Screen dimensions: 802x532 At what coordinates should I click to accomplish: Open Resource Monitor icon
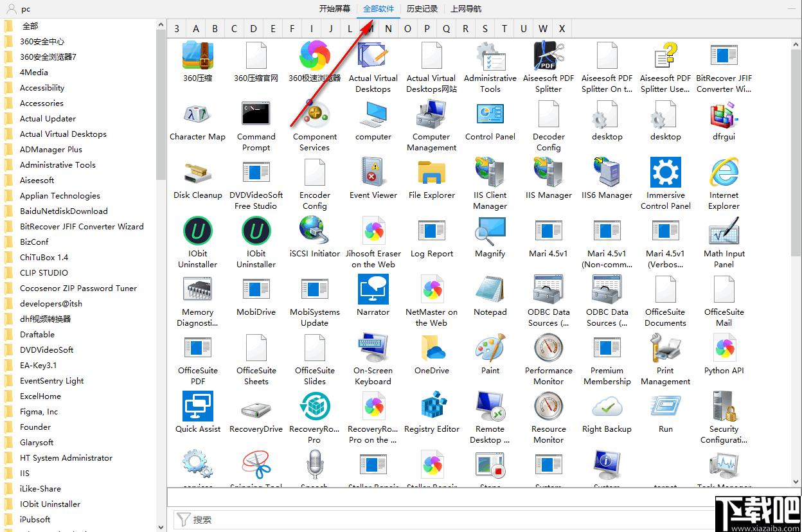(549, 406)
